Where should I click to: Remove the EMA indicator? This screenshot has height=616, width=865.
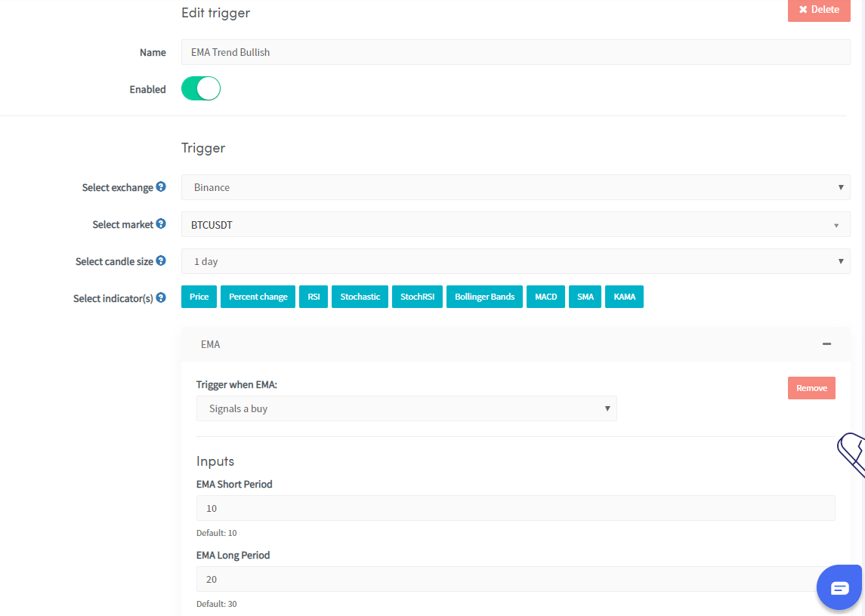click(x=811, y=388)
